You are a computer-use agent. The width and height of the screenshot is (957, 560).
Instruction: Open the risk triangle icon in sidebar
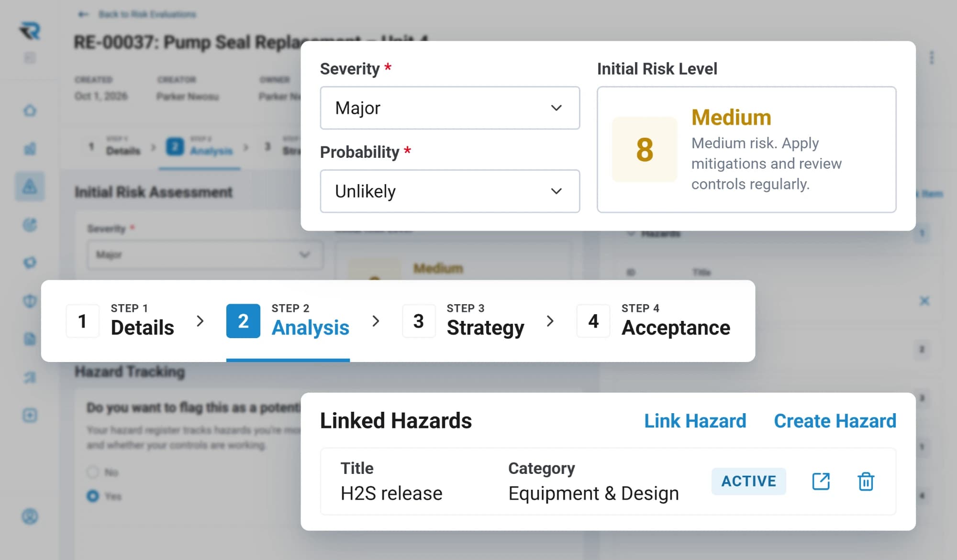coord(30,186)
